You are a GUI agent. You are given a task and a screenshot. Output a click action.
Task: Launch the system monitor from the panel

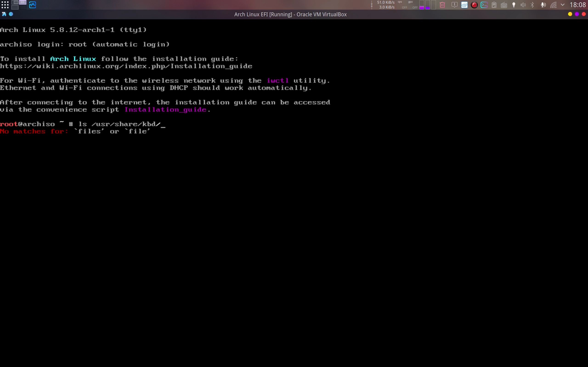tap(33, 4)
